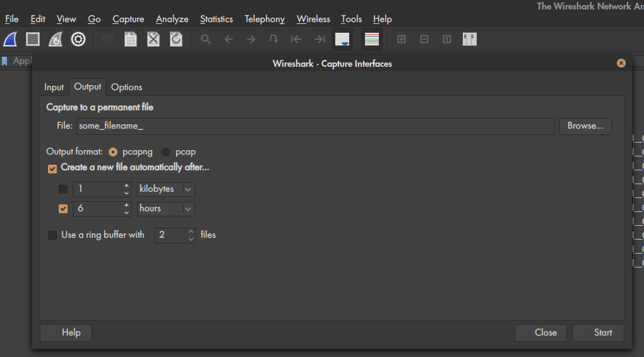Decrease the hours interval spinner value
644x357 pixels.
[x=126, y=213]
